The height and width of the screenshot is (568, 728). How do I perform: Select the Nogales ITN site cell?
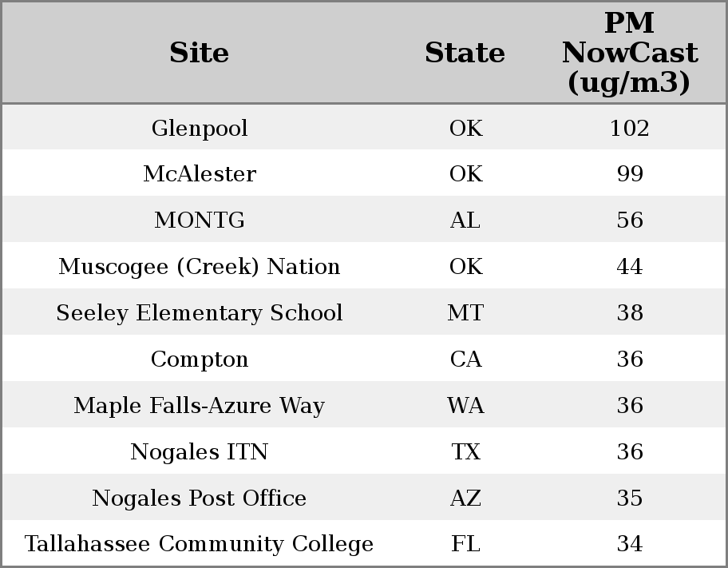[x=199, y=452]
